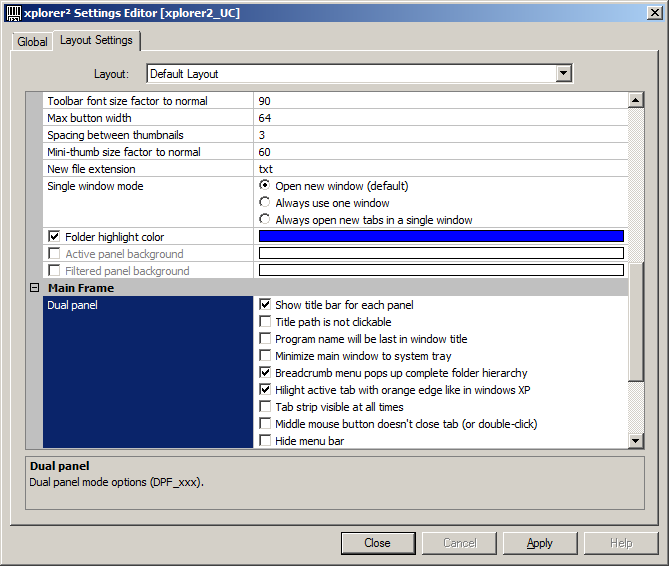
Task: Check Title path is not clickable
Action: (265, 322)
